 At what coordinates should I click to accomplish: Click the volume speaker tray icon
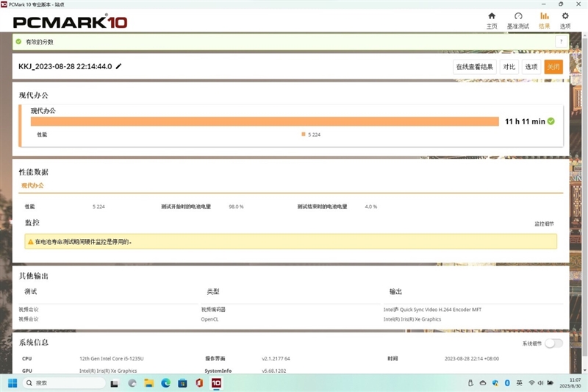540,383
